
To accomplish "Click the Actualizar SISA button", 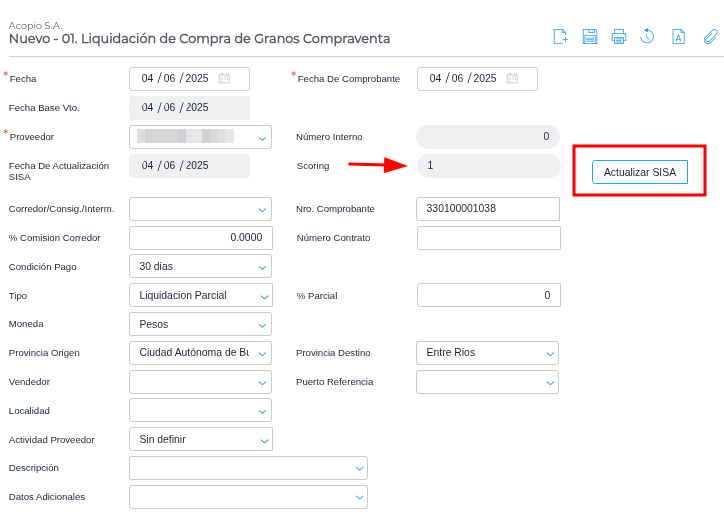I will click(x=640, y=172).
